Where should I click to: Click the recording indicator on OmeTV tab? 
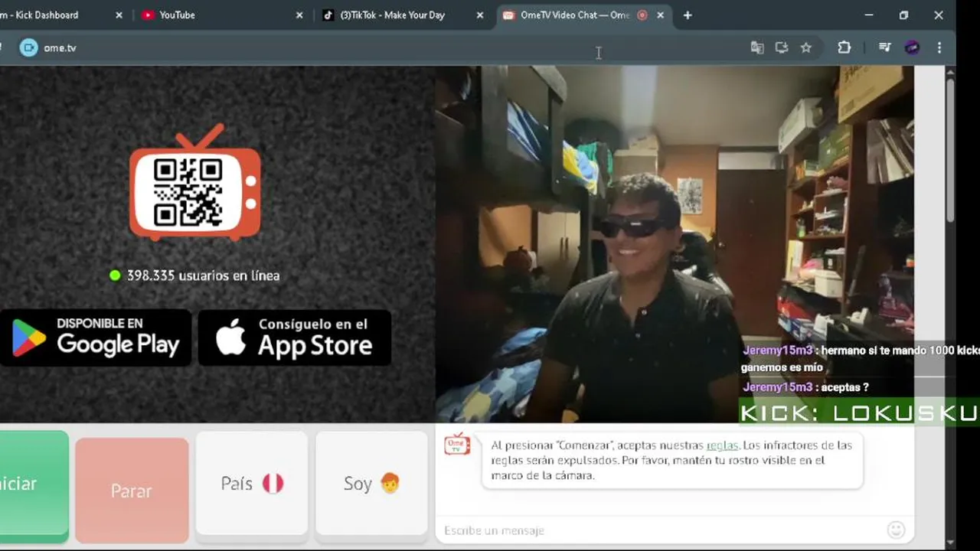(642, 15)
